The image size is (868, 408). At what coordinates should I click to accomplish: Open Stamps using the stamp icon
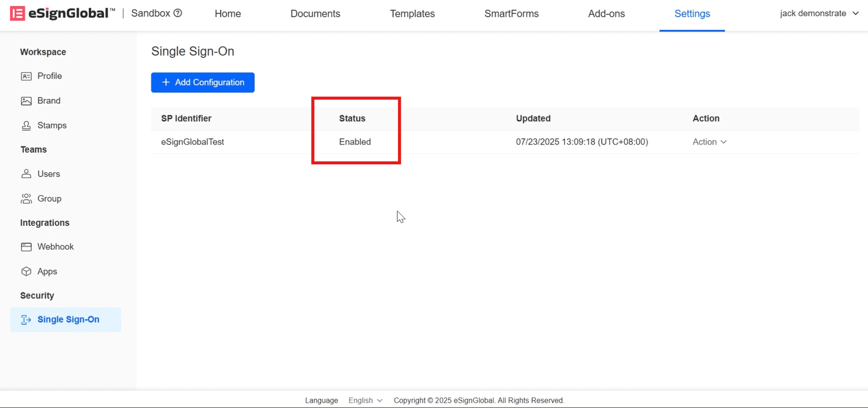tap(26, 126)
